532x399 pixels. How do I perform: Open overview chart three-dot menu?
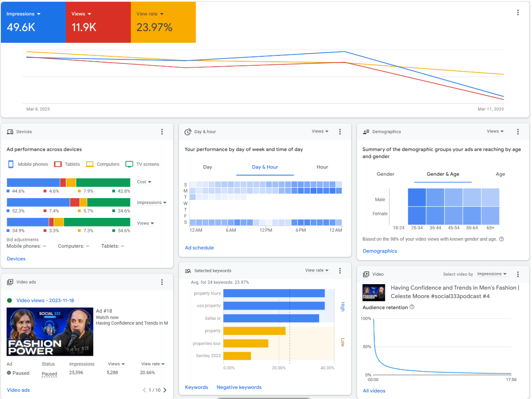[518, 13]
